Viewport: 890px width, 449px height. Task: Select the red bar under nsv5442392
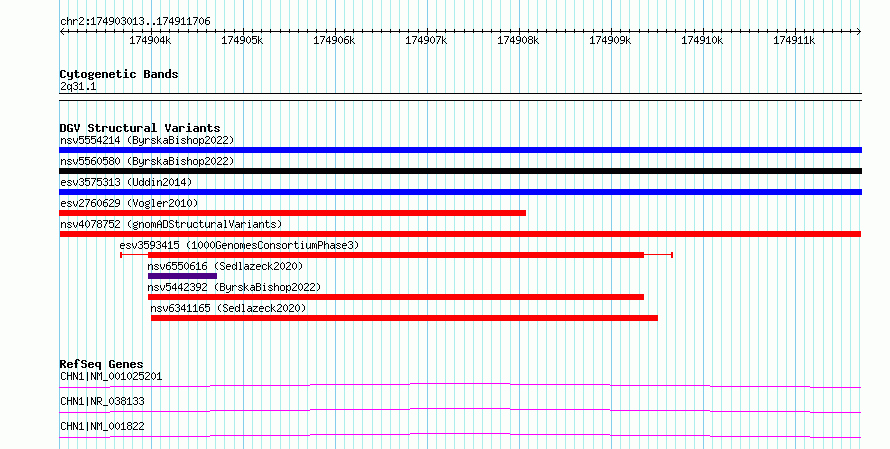396,297
